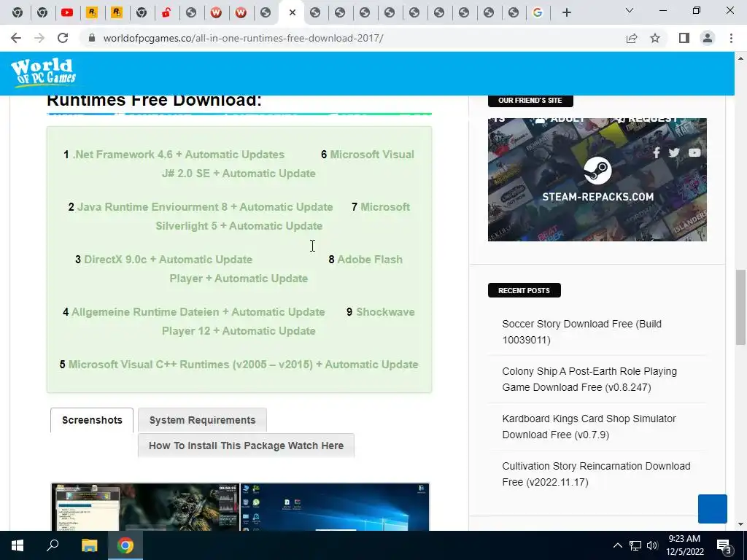Open Java Runtime Enviourment 8 link
The height and width of the screenshot is (560, 747).
tap(205, 206)
